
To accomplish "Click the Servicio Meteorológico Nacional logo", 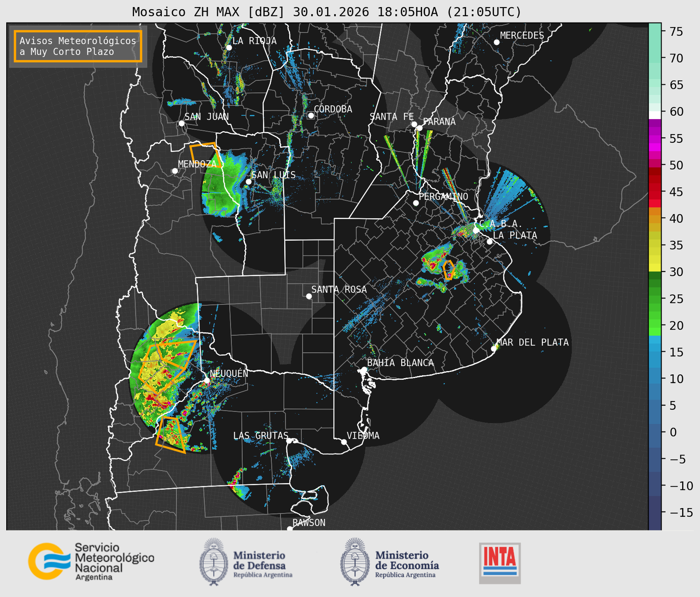I will (x=91, y=561).
